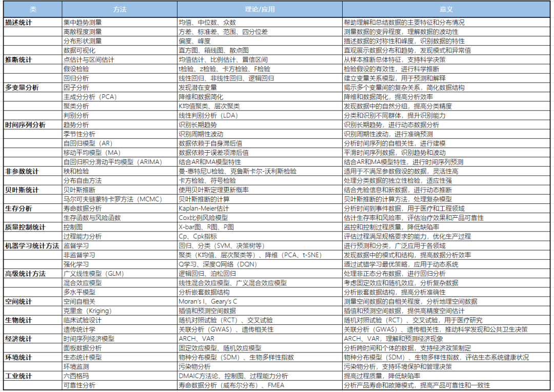This screenshot has height=392, width=554.
Task: Select the 时间序列分析 category cell
Action: coord(32,125)
